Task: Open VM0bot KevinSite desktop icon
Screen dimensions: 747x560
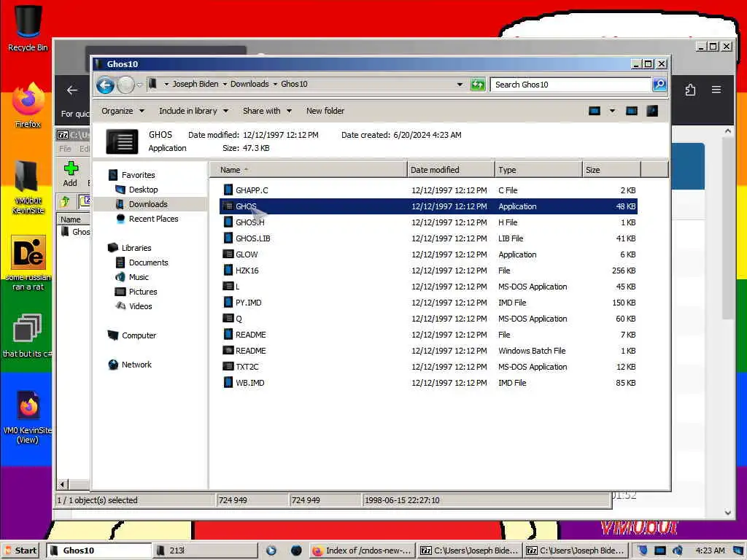Action: 28,187
